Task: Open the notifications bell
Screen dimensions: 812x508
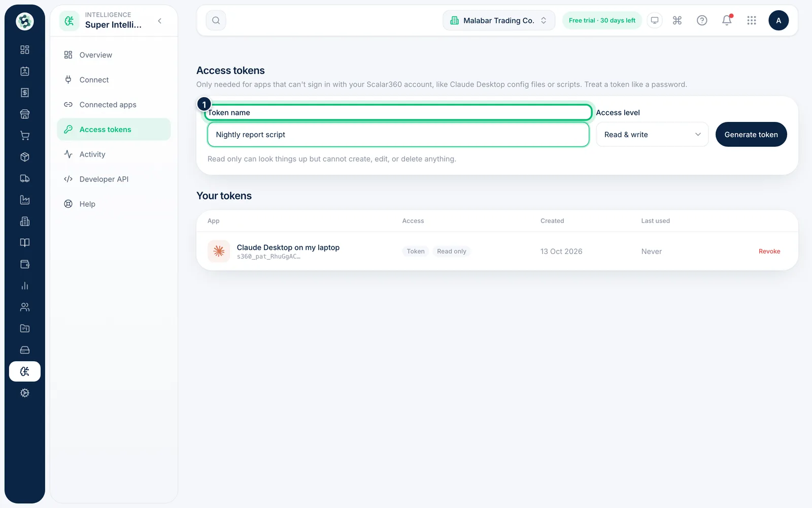Action: 727,20
